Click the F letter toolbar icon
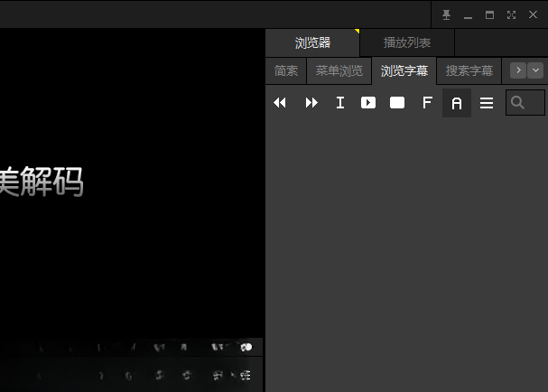548x392 pixels. [427, 102]
